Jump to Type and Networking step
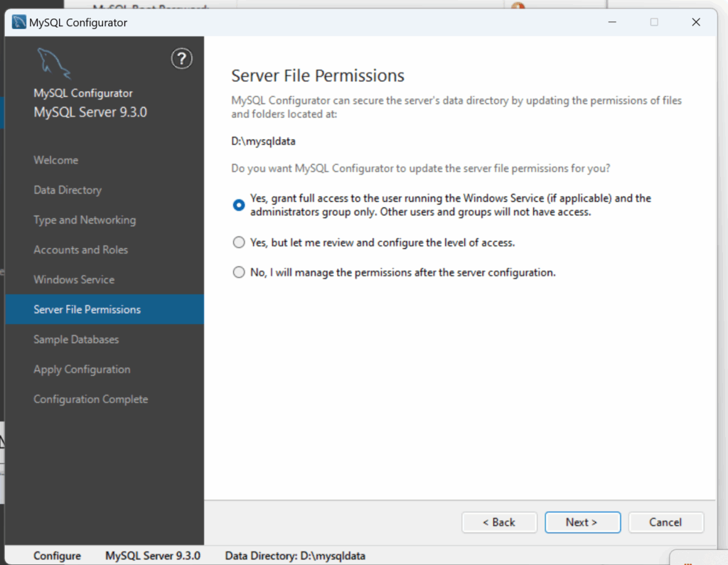The height and width of the screenshot is (565, 728). (x=85, y=220)
